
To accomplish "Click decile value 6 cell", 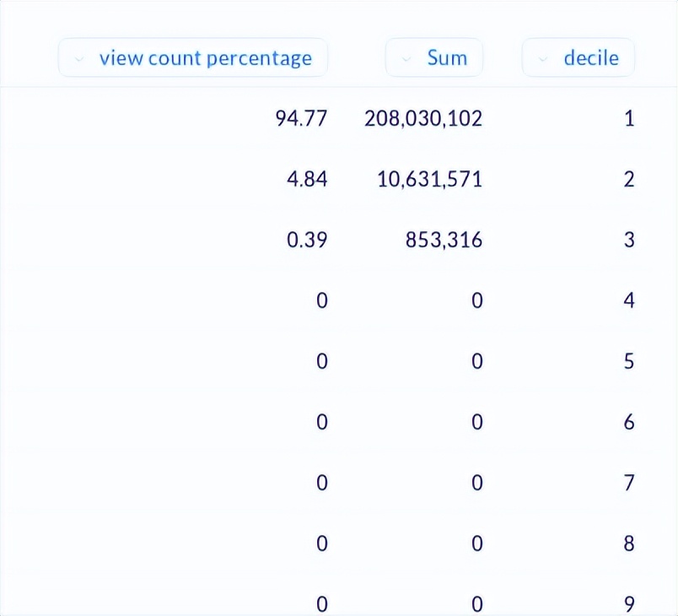I will 628,423.
